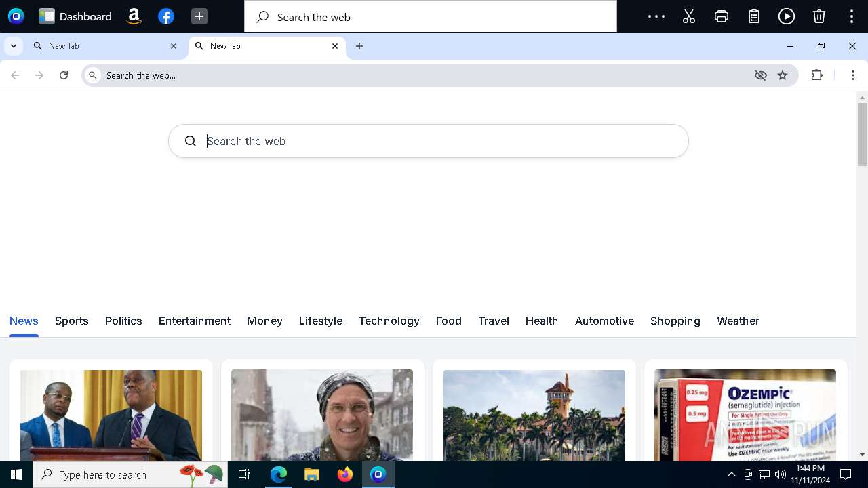868x488 pixels.
Task: Reload the page
Action: [x=64, y=75]
